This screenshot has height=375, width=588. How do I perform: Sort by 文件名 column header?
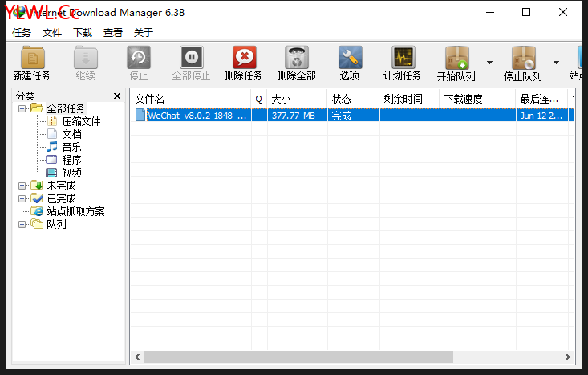click(191, 99)
